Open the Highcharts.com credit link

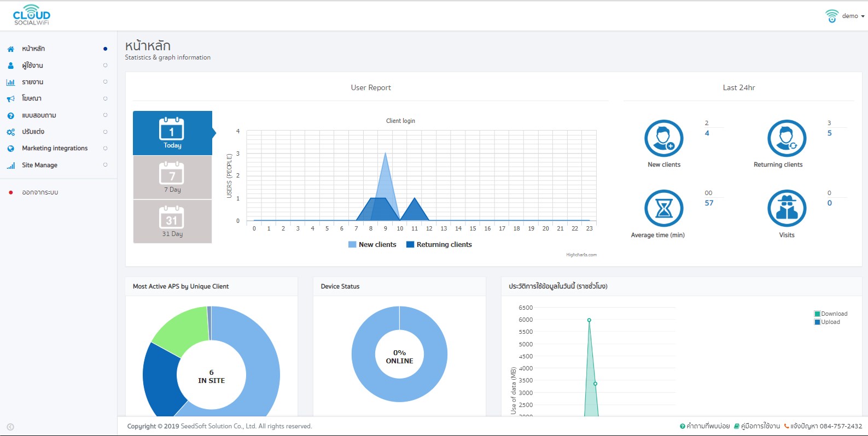[x=581, y=255]
